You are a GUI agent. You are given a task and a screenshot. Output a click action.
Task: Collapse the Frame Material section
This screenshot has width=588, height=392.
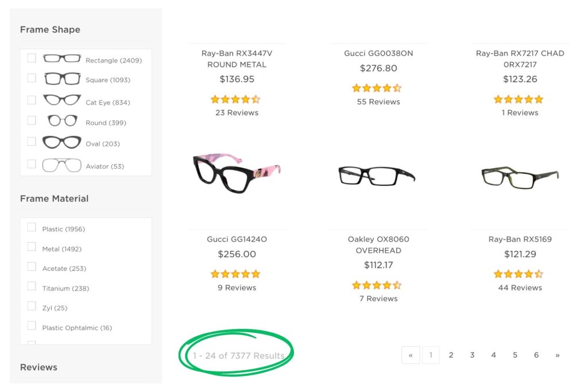tap(54, 198)
